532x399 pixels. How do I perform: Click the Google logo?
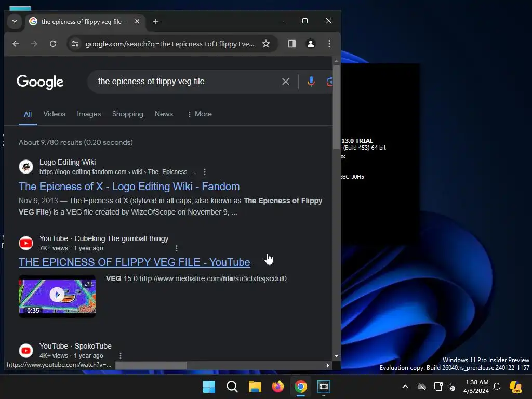coord(40,82)
